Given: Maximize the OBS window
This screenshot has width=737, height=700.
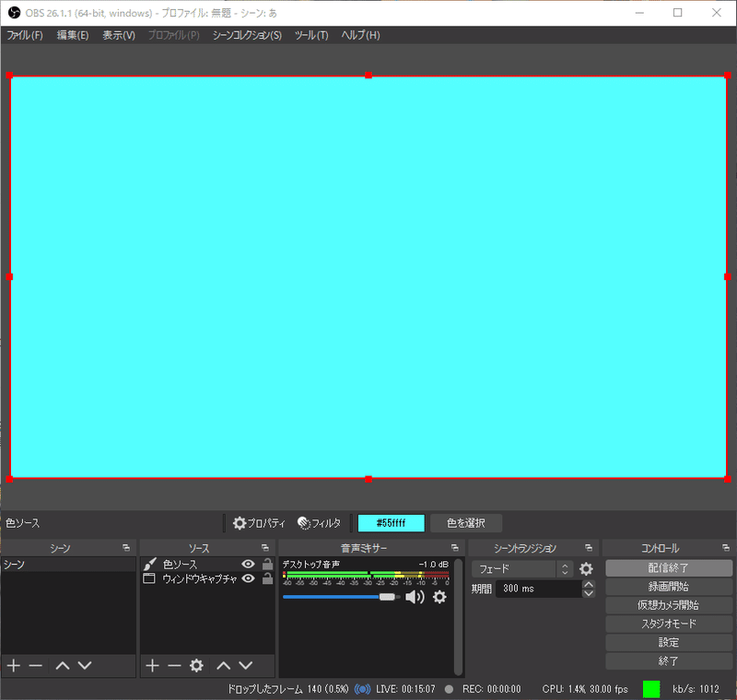Looking at the screenshot, I should (x=677, y=13).
